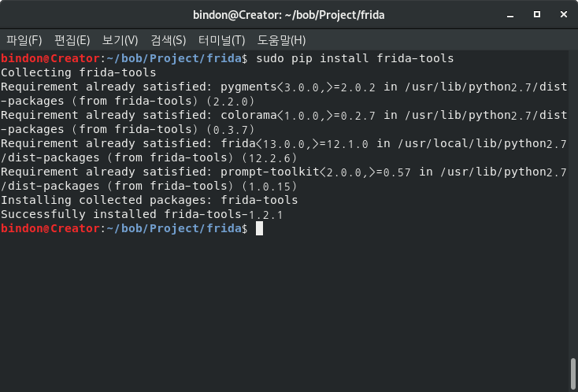Maximize the terminal window

537,14
